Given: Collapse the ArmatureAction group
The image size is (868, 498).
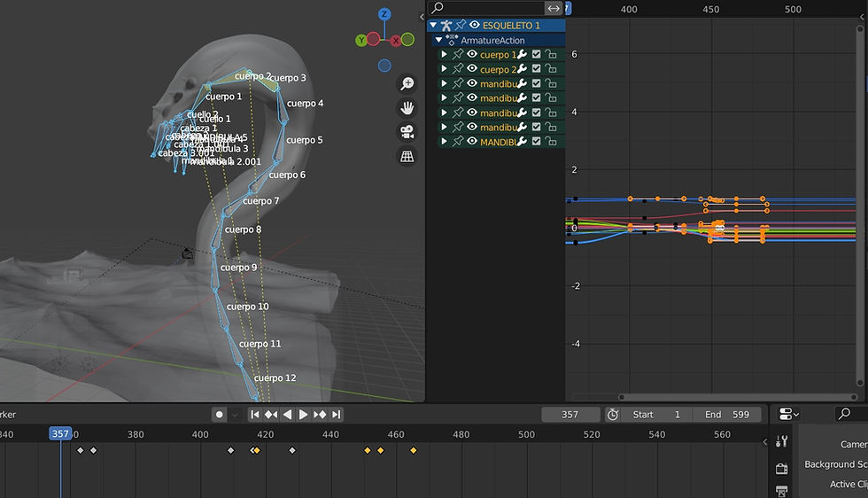Looking at the screenshot, I should pos(439,40).
